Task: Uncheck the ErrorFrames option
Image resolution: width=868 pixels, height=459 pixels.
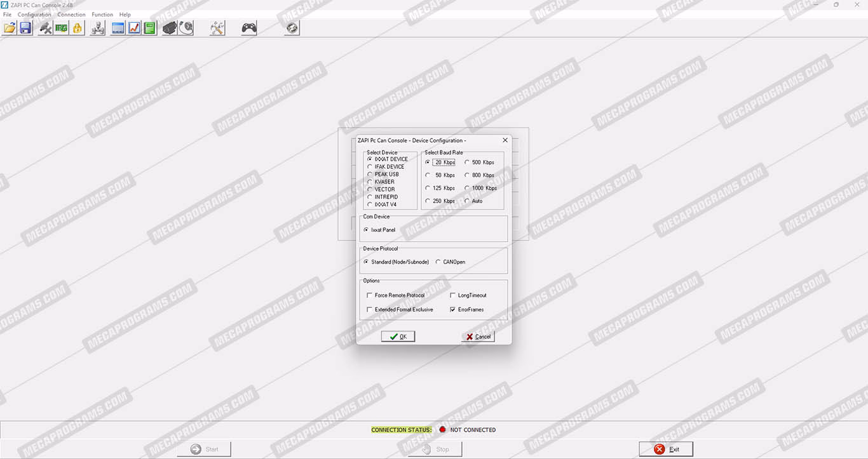Action: click(x=453, y=310)
